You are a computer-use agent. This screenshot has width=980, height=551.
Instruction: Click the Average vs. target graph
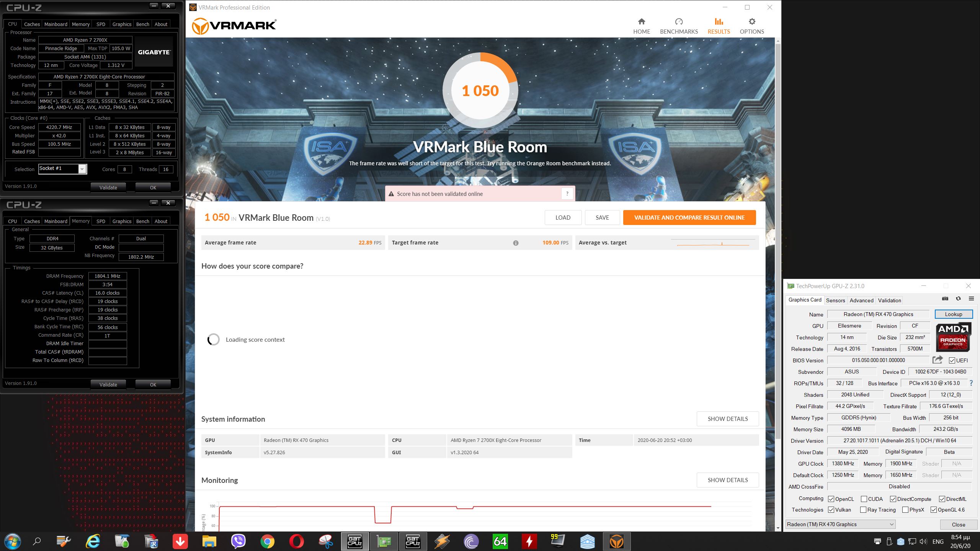[x=713, y=243]
